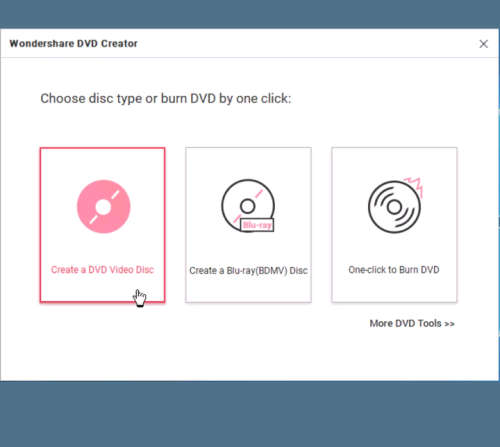Choose Create a Blu-ray(BDMV) Disc label
Screen dimensions: 500x447
point(248,270)
